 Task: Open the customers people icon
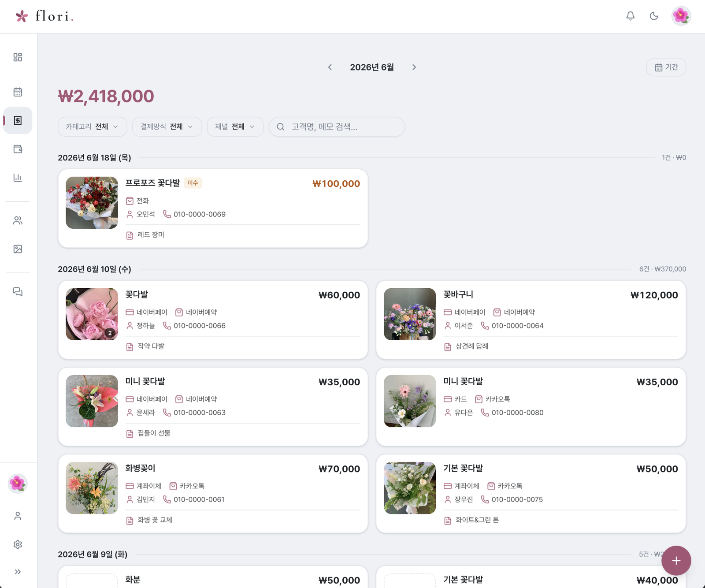tap(18, 220)
